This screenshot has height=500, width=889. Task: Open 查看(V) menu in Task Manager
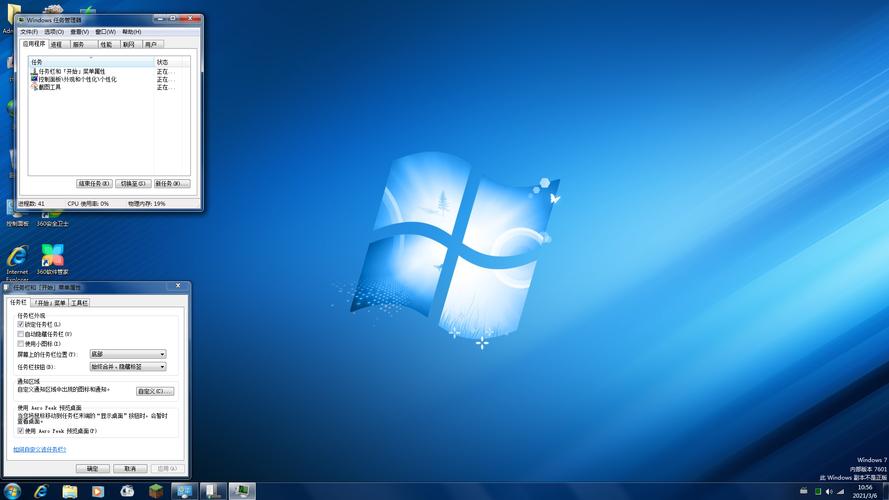pos(79,32)
